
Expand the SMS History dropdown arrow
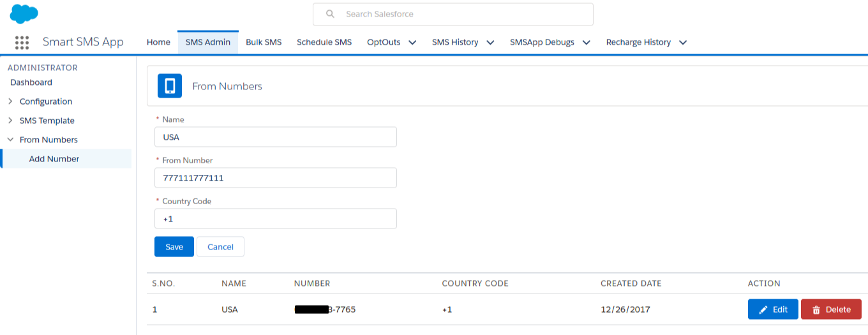[x=490, y=43]
